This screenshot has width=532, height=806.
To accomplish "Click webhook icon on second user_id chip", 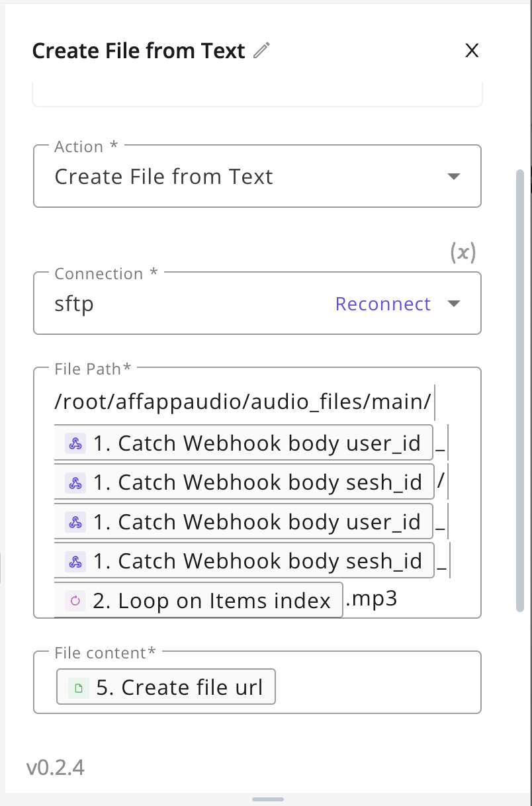I will click(x=75, y=523).
